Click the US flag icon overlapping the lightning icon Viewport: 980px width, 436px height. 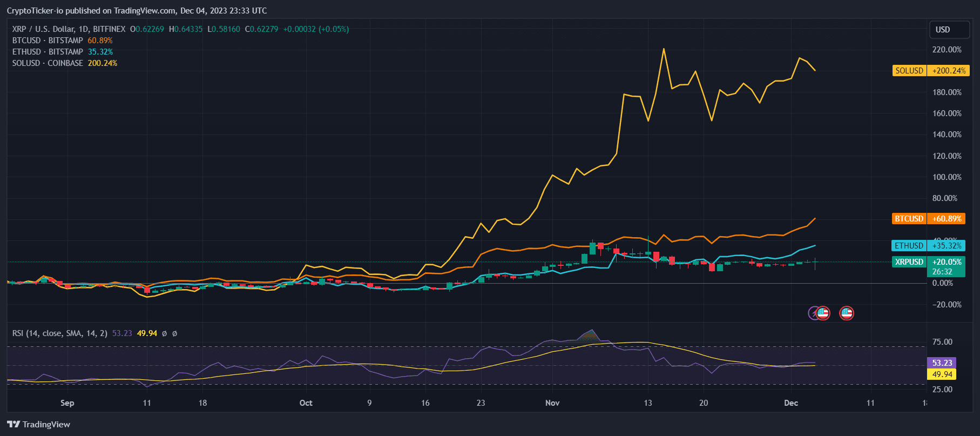823,313
